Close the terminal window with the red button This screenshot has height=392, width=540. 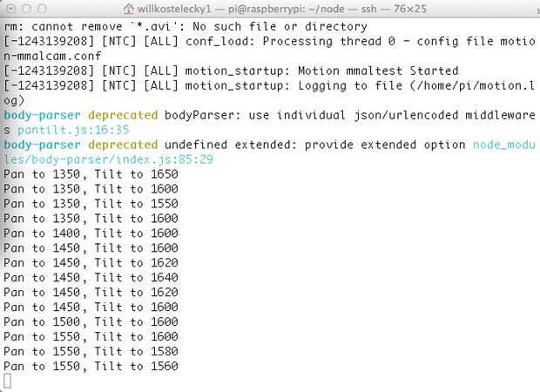(x=10, y=9)
